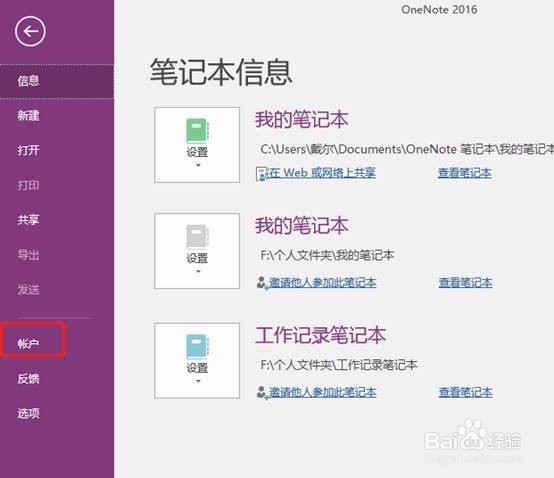The image size is (554, 478).
Task: Click the path text starting C:\Users\戴尔\Documents
Action: click(x=407, y=149)
